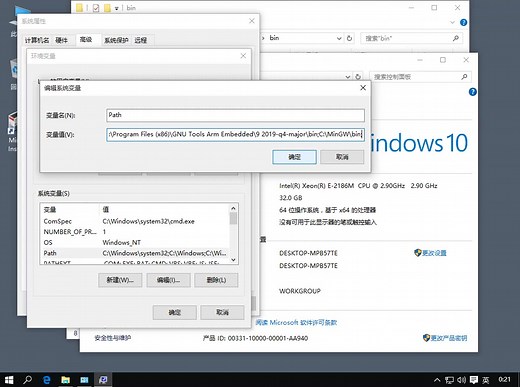Click the search magnifier in control panel search
520x387 pixels.
coord(464,77)
